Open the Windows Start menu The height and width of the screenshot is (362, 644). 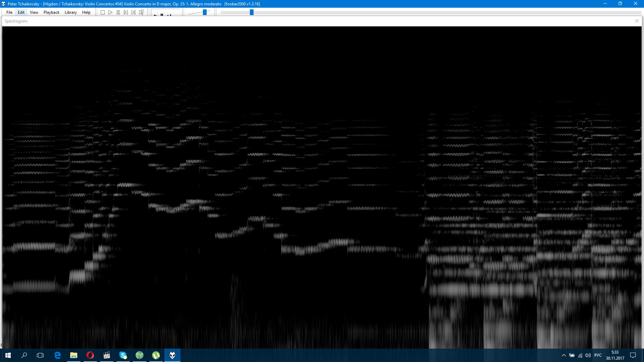pos(8,355)
